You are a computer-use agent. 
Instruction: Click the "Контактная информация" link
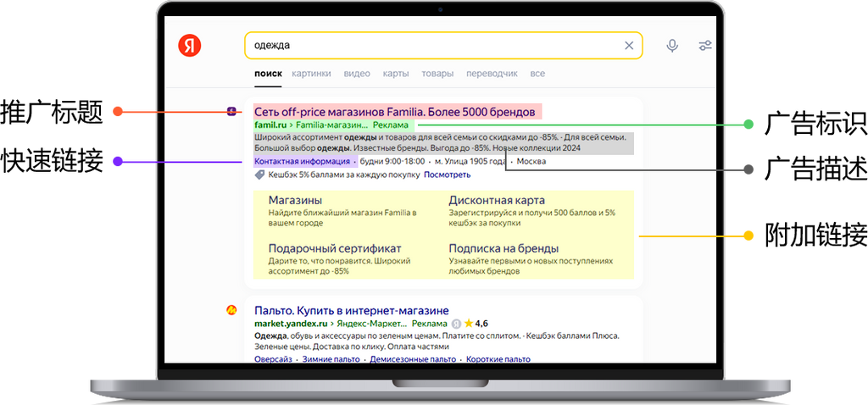pos(303,161)
